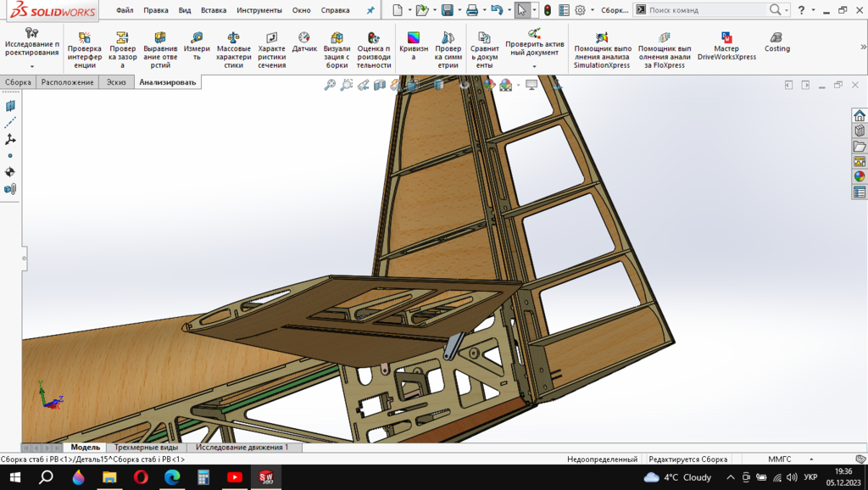Expand the Исследование проектирования dropdown arrow

tap(32, 66)
